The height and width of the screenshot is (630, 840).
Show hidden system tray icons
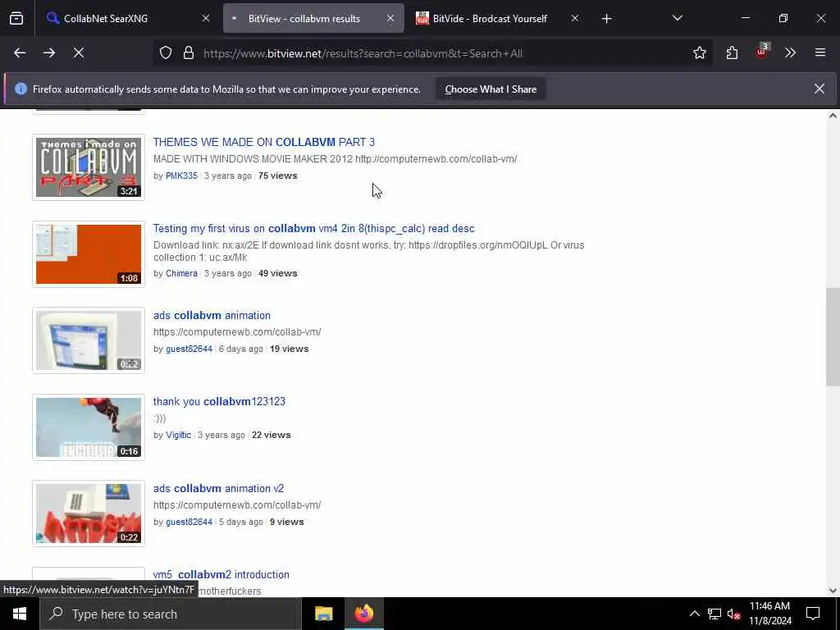point(694,614)
